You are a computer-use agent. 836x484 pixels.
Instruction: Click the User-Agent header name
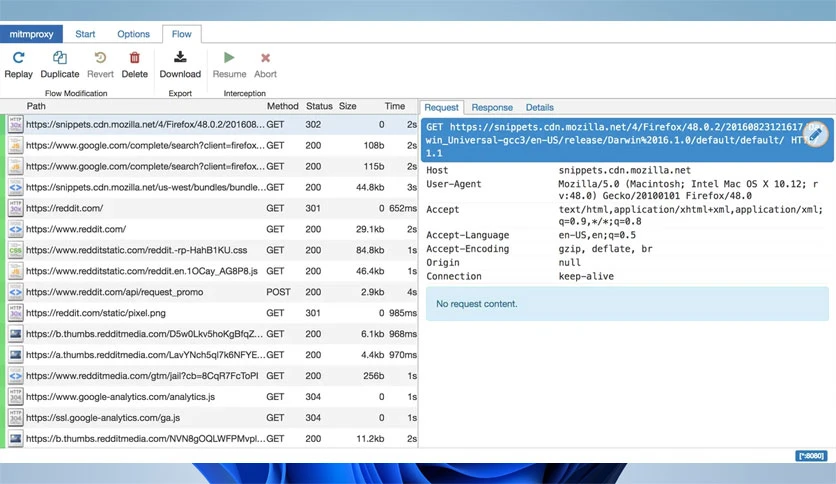(454, 184)
